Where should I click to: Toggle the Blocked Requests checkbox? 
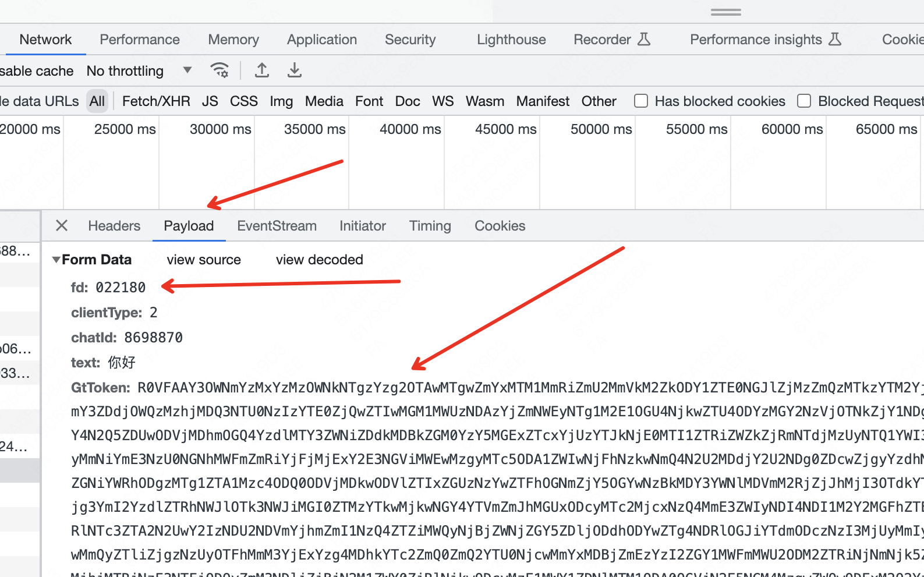point(804,101)
